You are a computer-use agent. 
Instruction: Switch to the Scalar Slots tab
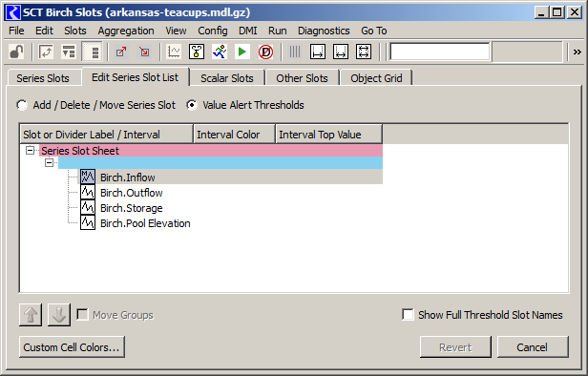point(227,78)
